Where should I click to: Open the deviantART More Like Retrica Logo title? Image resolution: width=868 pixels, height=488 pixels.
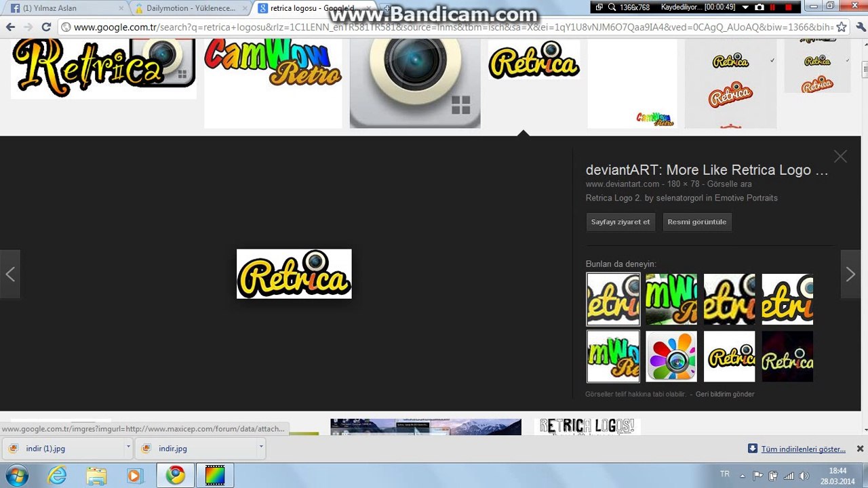click(707, 170)
